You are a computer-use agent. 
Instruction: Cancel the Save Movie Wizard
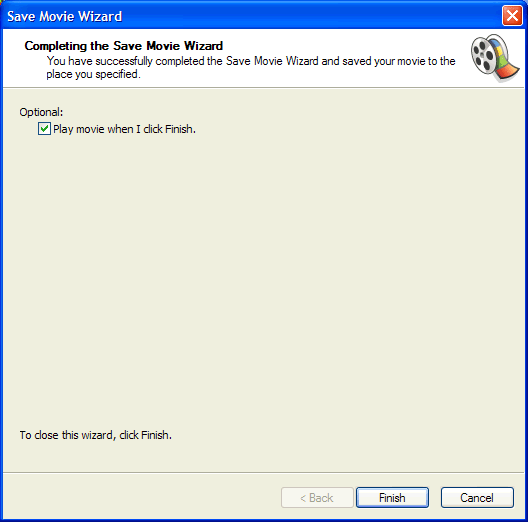pos(477,497)
